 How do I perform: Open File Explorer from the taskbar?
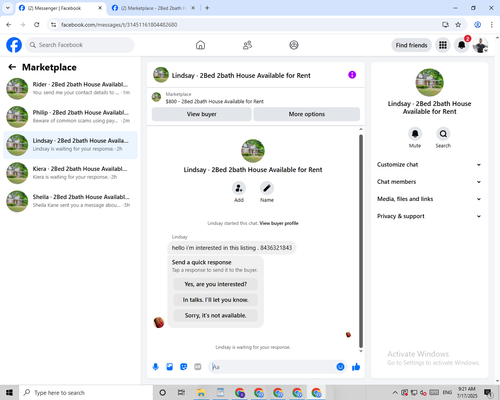point(201,392)
